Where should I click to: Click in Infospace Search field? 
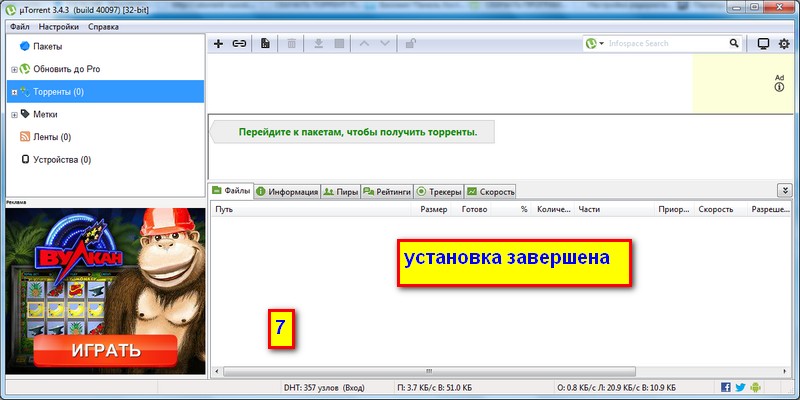667,43
